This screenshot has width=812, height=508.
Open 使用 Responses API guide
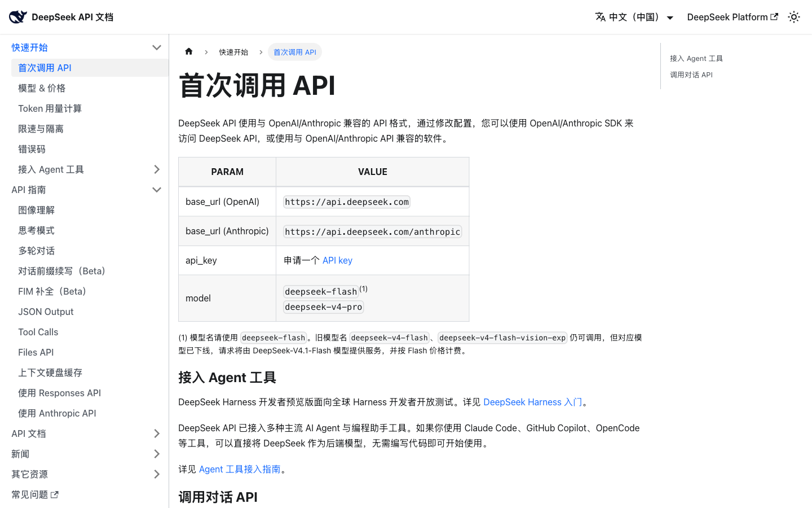(x=90, y=393)
